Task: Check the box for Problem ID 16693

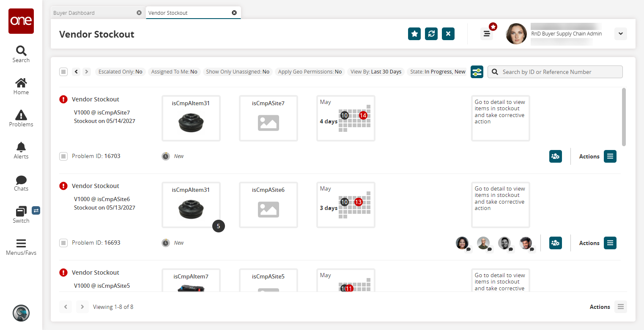Action: (63, 243)
